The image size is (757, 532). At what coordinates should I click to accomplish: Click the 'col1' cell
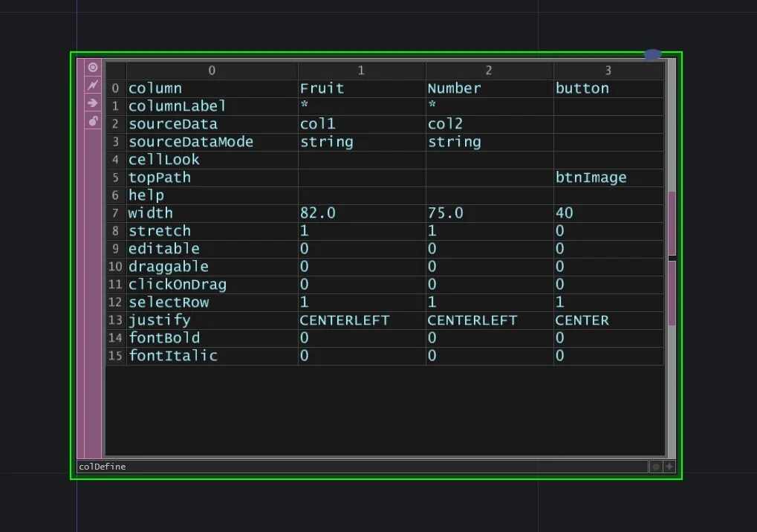[x=362, y=124]
